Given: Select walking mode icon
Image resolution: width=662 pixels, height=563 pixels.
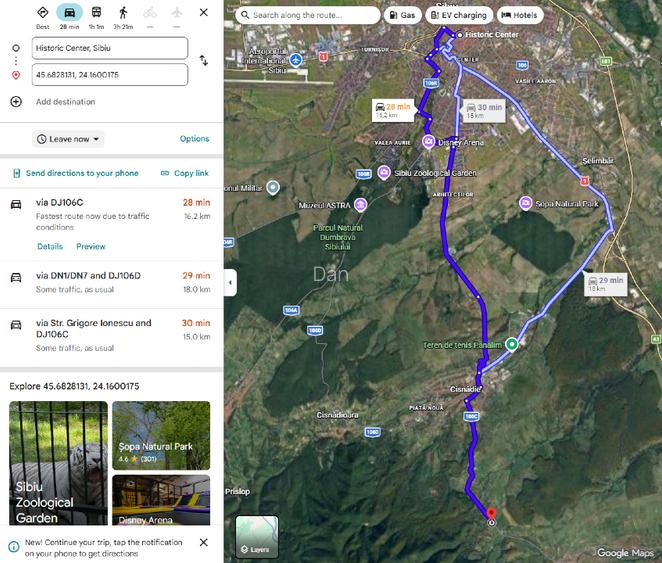Looking at the screenshot, I should tap(123, 13).
